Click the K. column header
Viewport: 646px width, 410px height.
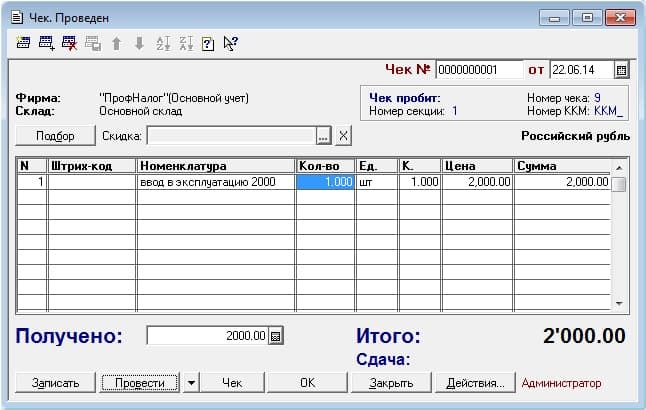point(419,166)
